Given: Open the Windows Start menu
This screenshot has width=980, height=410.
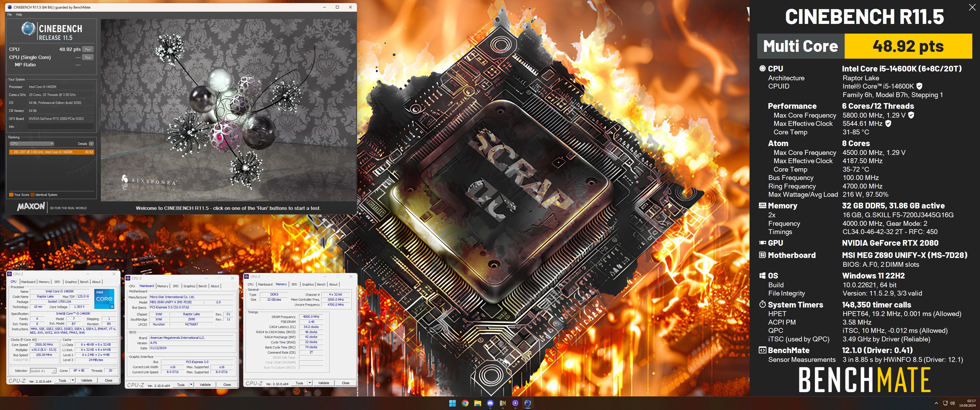Looking at the screenshot, I should tap(452, 403).
